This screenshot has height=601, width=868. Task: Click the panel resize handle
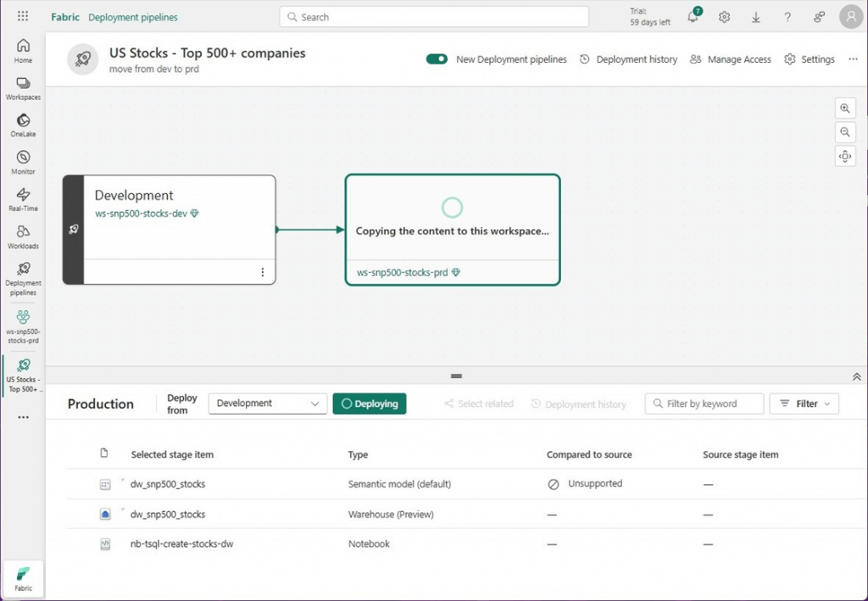(456, 376)
